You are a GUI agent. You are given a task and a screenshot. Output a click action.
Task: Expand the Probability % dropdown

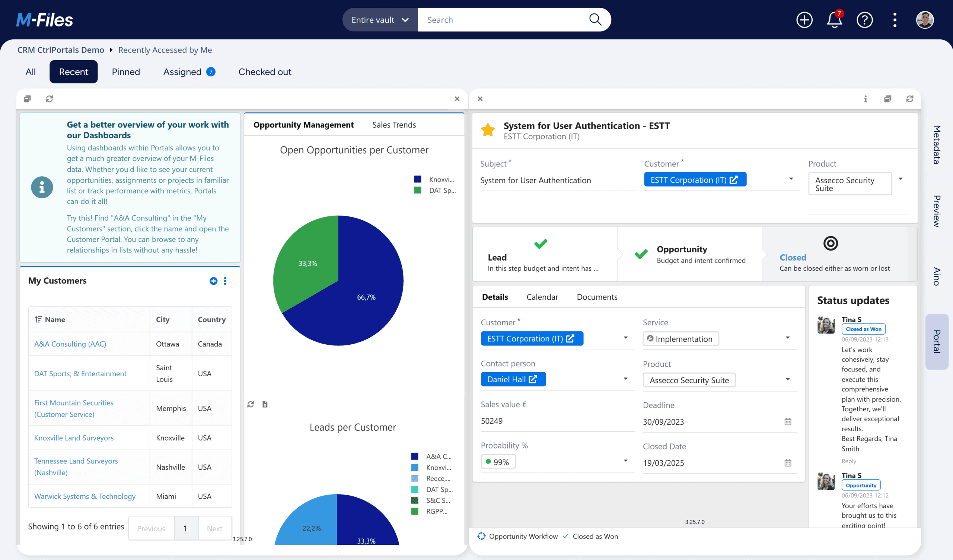625,461
